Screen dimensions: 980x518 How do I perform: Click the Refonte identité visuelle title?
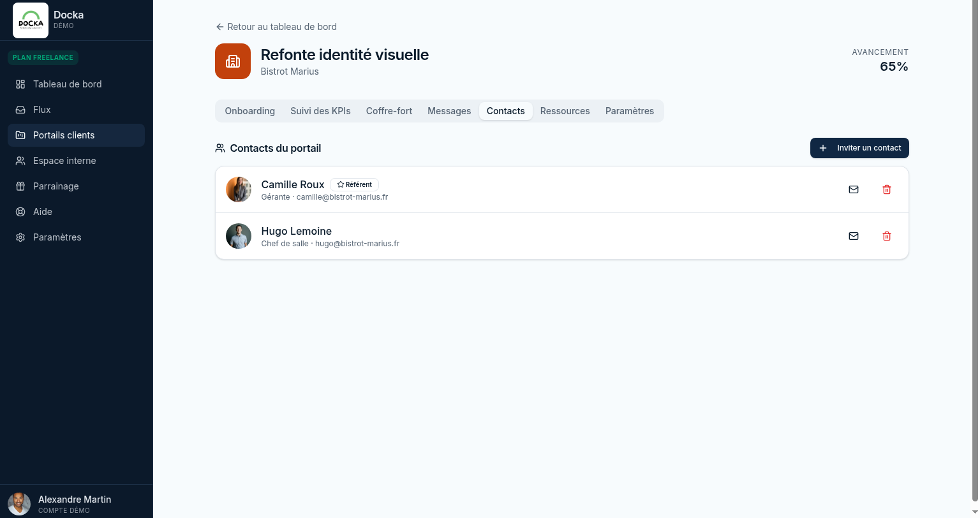coord(345,55)
